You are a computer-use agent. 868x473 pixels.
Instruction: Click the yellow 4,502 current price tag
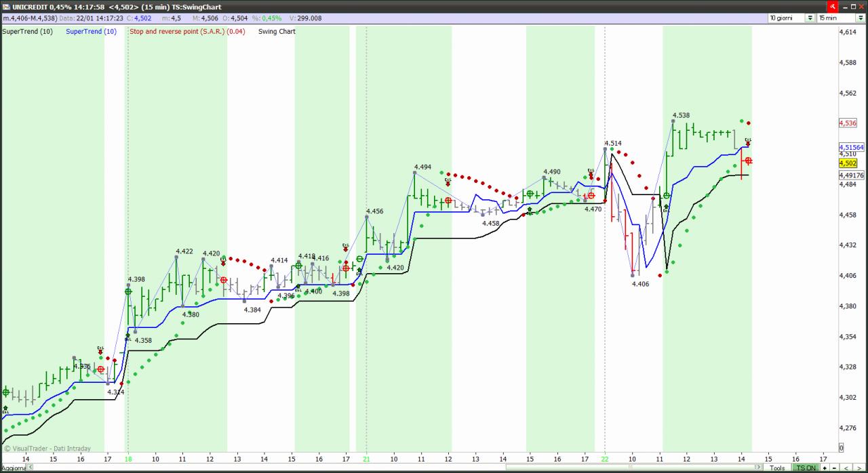[x=848, y=163]
